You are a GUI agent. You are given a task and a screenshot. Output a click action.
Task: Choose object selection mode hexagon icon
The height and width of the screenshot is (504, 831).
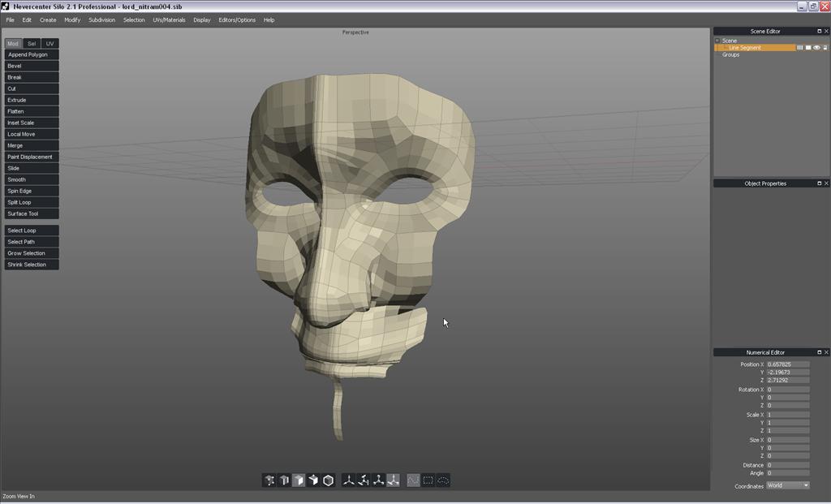329,480
